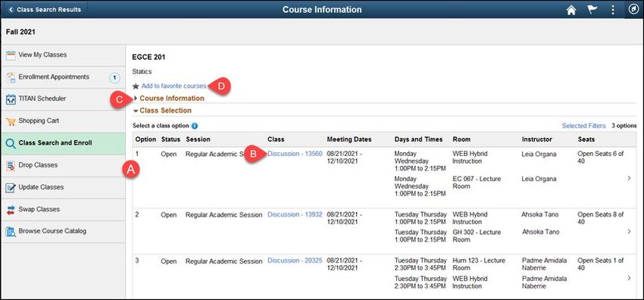Click Open Seats 1 of 40
644x300 pixels.
tap(601, 264)
